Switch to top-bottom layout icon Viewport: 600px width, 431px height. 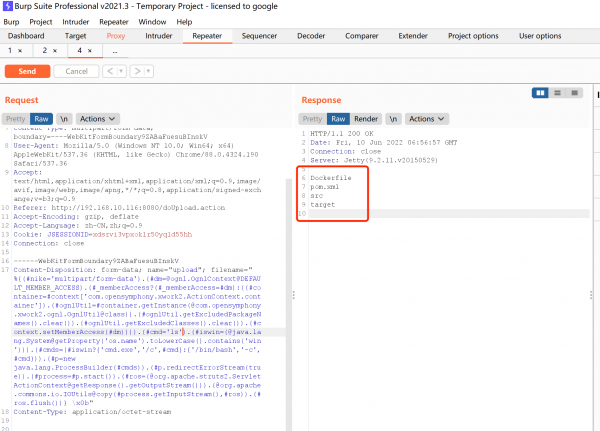pos(556,92)
